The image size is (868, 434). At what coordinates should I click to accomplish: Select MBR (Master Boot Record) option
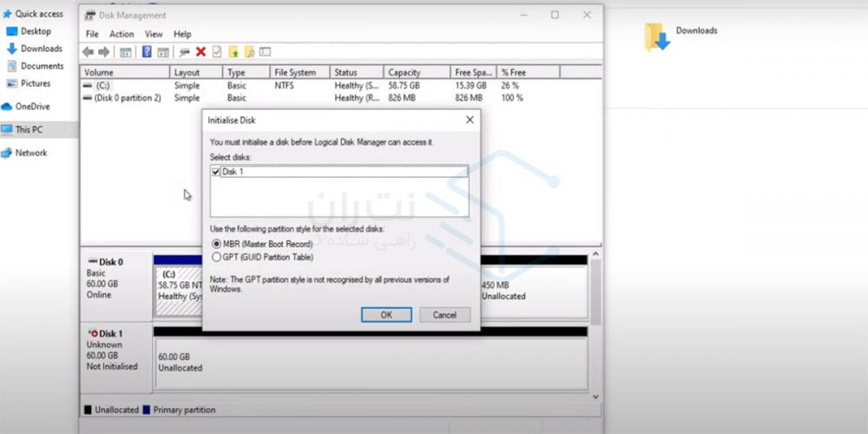click(216, 244)
